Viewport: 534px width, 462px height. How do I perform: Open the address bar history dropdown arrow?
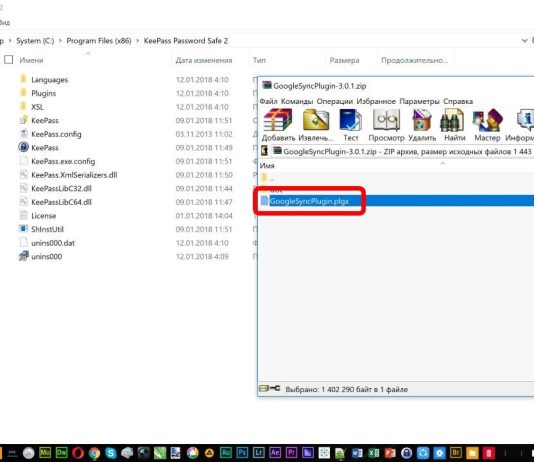point(524,41)
